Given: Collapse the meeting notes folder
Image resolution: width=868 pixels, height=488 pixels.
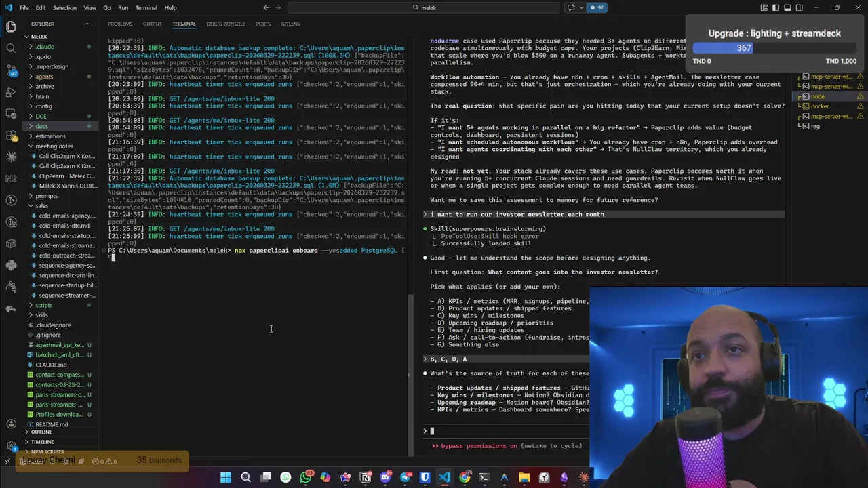Looking at the screenshot, I should [x=61, y=146].
